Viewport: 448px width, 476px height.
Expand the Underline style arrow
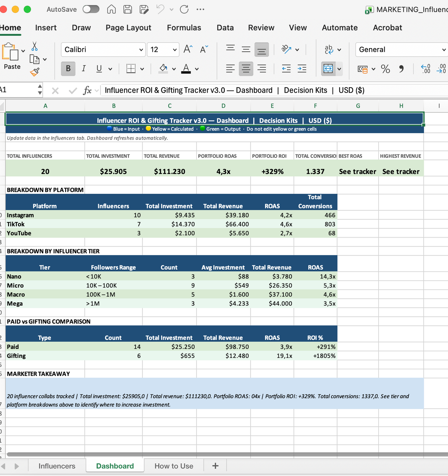coord(110,69)
